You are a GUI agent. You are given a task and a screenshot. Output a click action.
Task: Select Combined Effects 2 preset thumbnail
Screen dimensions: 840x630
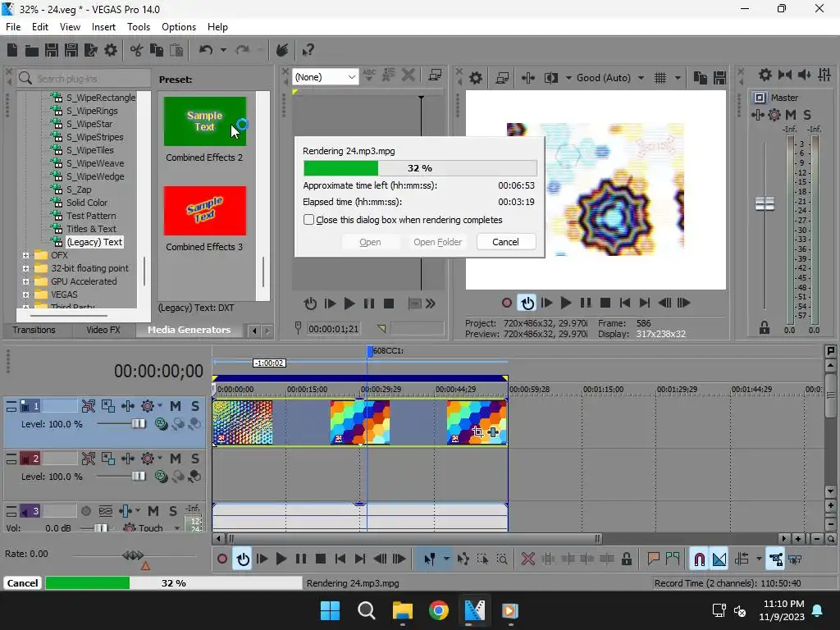[x=205, y=121]
